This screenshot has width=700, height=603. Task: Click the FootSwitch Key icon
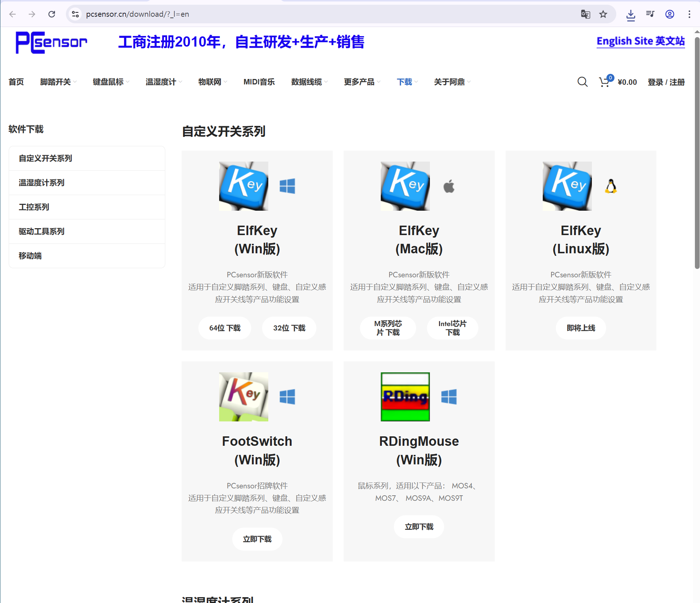(244, 397)
